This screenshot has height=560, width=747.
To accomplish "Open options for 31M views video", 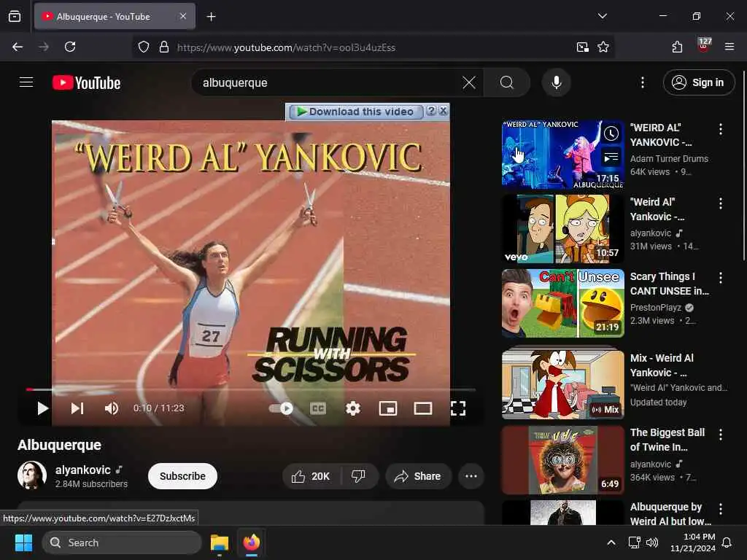I will pyautogui.click(x=720, y=203).
